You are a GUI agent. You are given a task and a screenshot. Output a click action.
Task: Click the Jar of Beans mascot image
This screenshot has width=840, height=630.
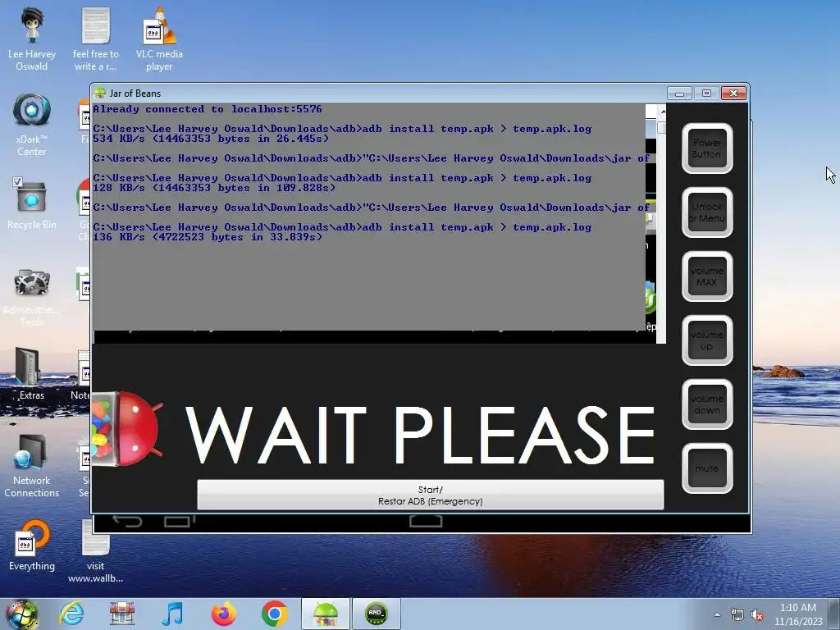click(126, 428)
